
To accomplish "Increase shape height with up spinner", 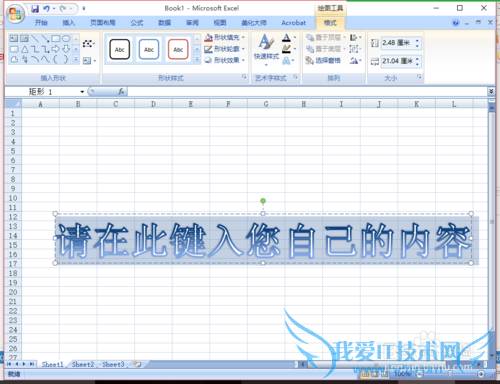I will 417,40.
